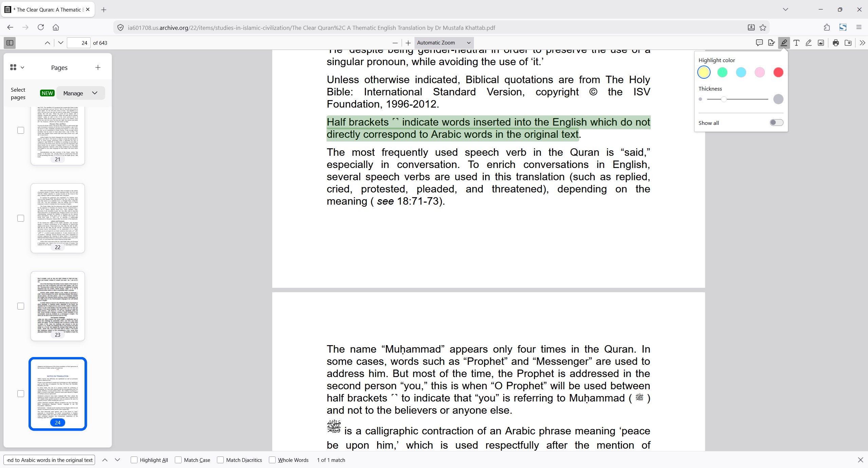Open the page 23 thumbnail
The width and height of the screenshot is (868, 468).
58,306
